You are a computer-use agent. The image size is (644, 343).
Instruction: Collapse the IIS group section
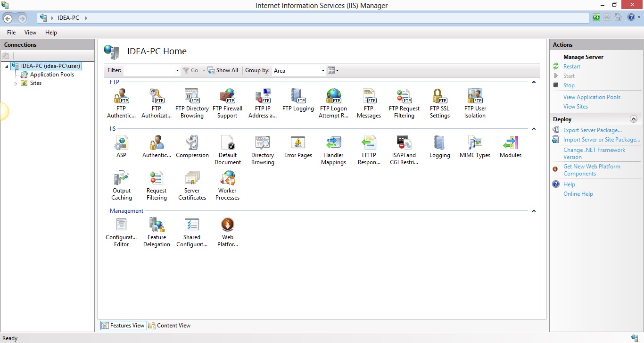tap(534, 129)
